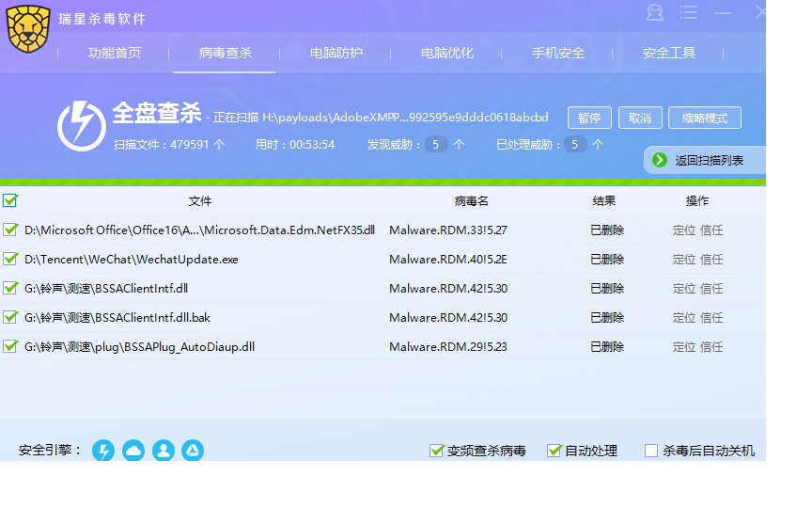
Task: Switch to the 电脑优化 tab
Action: coord(447,53)
